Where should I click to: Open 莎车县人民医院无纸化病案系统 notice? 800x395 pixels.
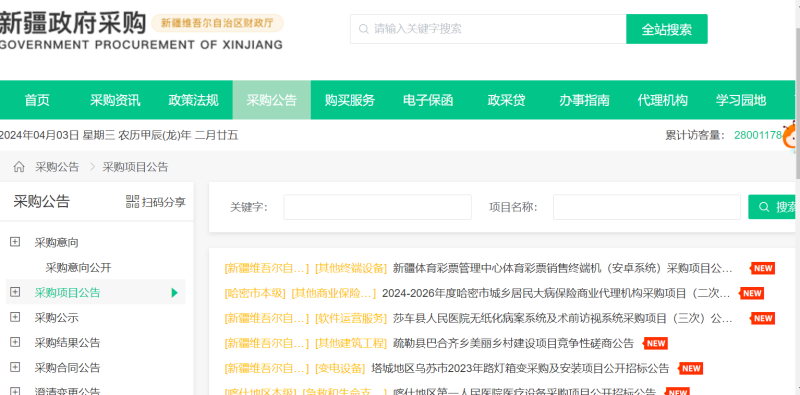[563, 318]
